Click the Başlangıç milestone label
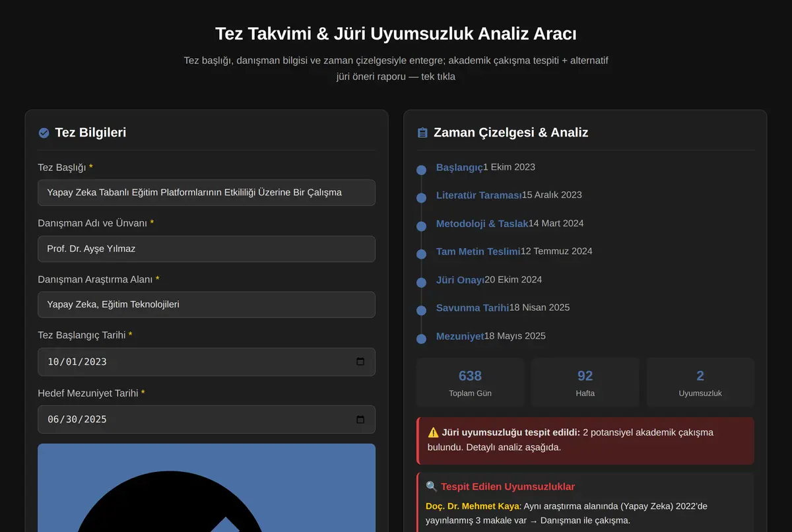Screen dimensions: 792x532 (x=459, y=168)
